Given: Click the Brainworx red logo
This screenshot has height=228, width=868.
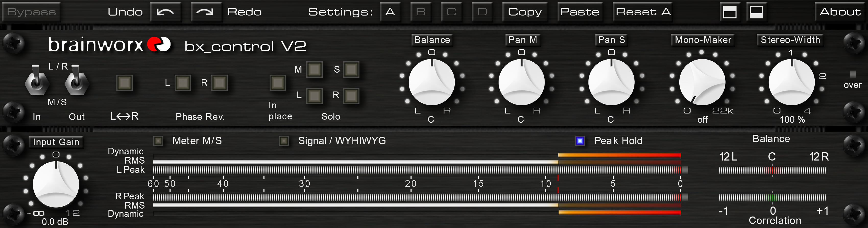Looking at the screenshot, I should coord(159,44).
